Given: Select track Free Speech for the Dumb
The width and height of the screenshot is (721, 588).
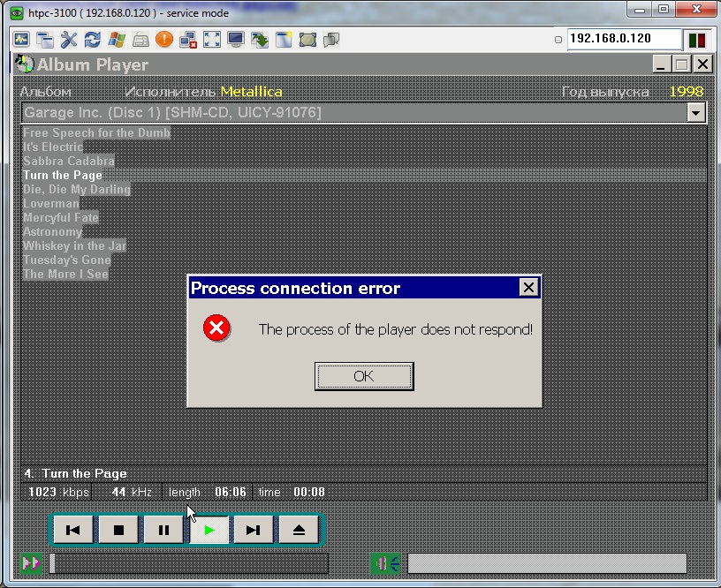Looking at the screenshot, I should pos(96,132).
